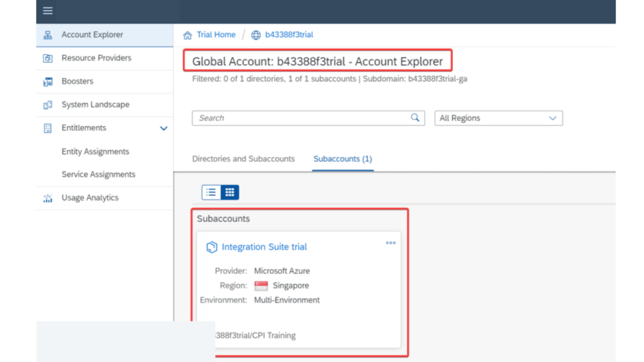644x362 pixels.
Task: Open Entity Assignments in sidebar
Action: pos(95,151)
